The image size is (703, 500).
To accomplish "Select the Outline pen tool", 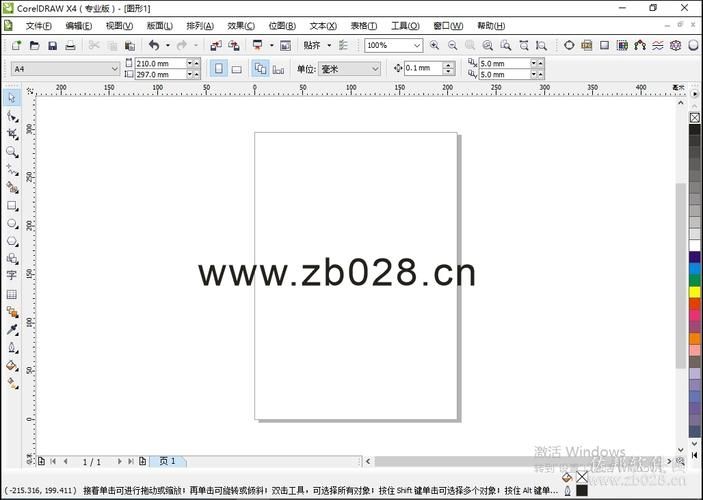I will [12, 348].
